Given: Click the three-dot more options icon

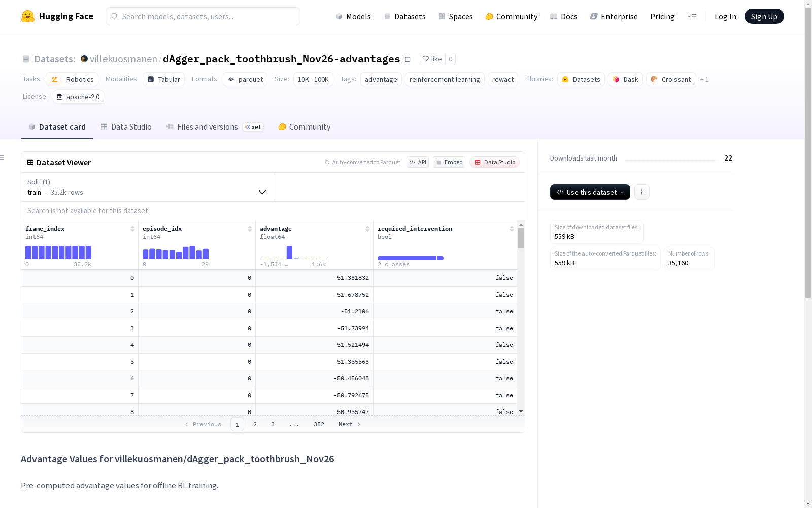Looking at the screenshot, I should coord(642,192).
